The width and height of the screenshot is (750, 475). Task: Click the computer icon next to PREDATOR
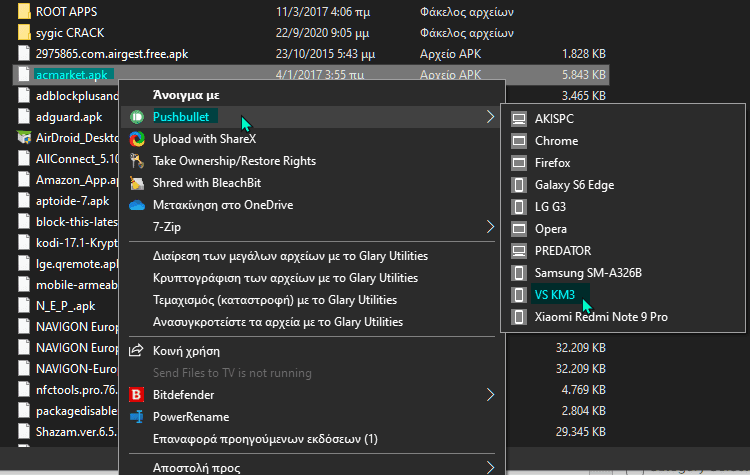[519, 251]
